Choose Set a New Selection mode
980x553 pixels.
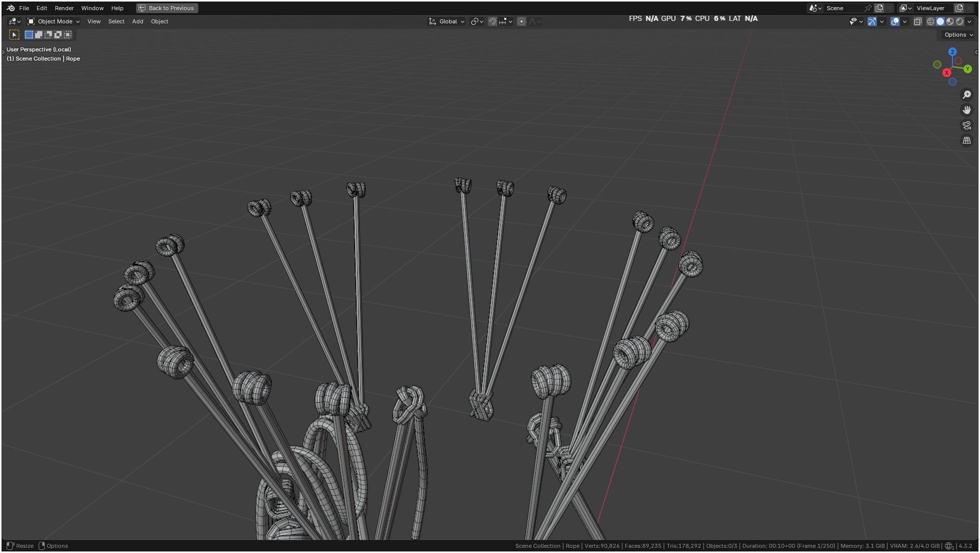click(x=29, y=35)
